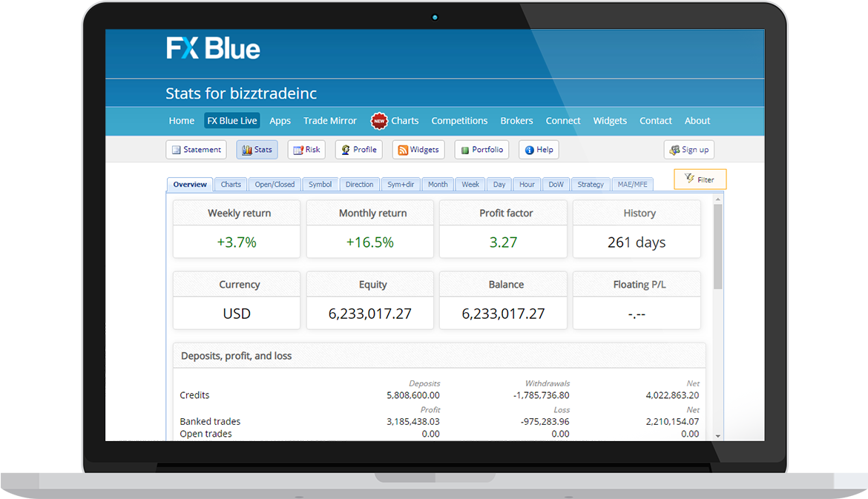Go to Trade Mirror page

[330, 121]
